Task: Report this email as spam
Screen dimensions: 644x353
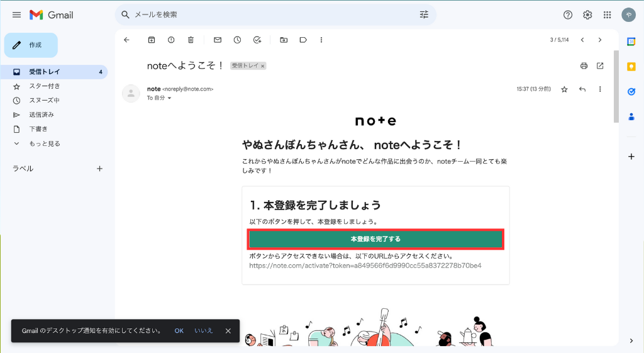Action: [x=171, y=40]
